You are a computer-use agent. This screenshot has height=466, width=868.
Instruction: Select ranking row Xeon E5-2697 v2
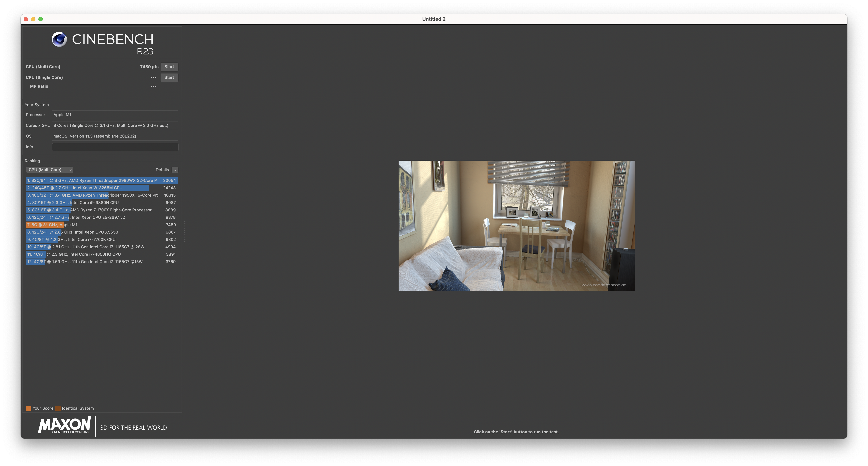102,217
